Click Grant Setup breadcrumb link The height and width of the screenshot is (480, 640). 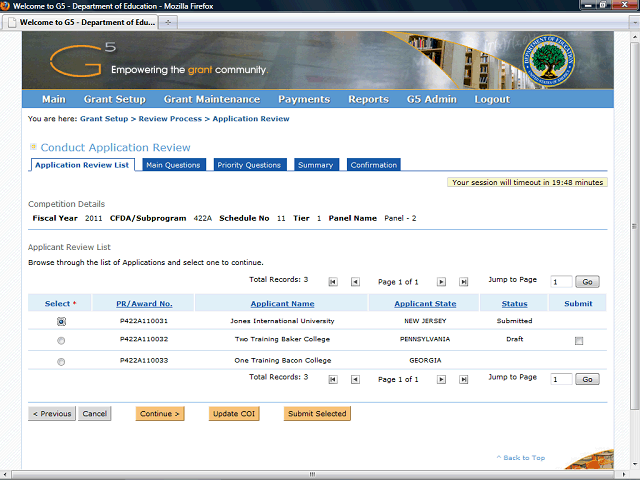click(x=104, y=119)
